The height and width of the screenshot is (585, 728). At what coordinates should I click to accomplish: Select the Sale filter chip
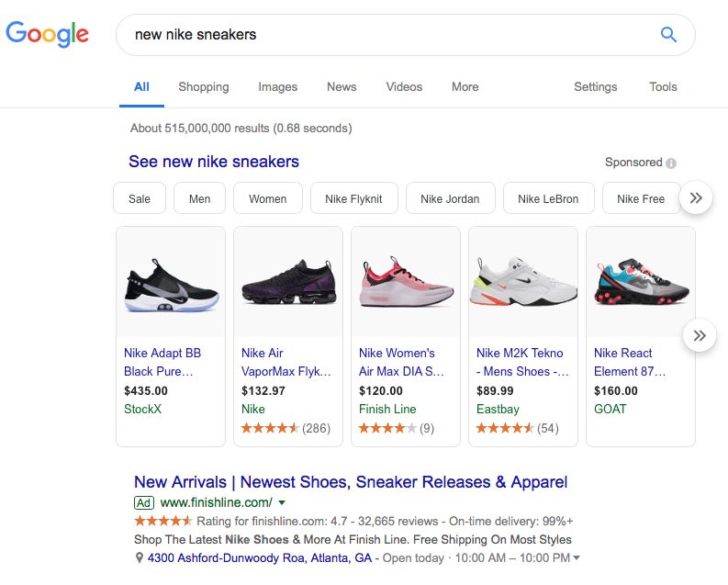140,198
